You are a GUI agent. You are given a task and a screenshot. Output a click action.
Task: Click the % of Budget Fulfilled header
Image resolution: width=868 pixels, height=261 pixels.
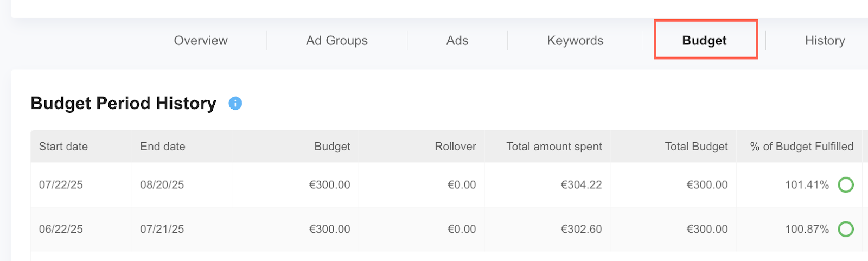pyautogui.click(x=801, y=147)
